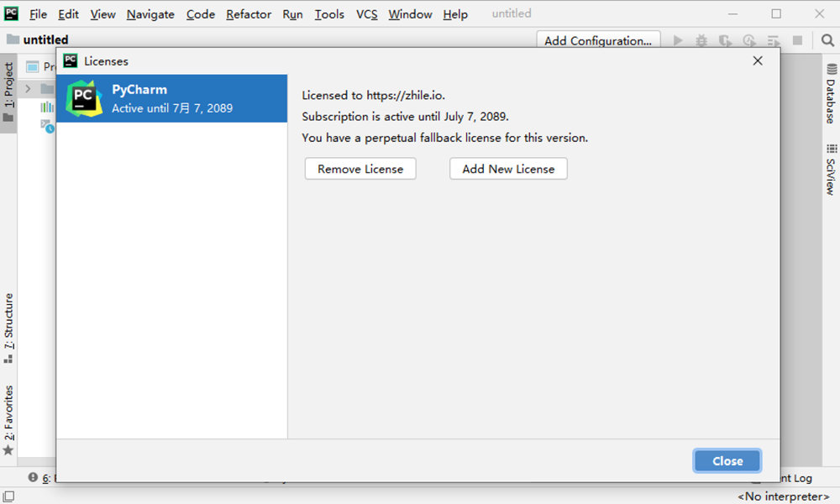The image size is (840, 504).
Task: Open the Tools menu
Action: pos(329,14)
